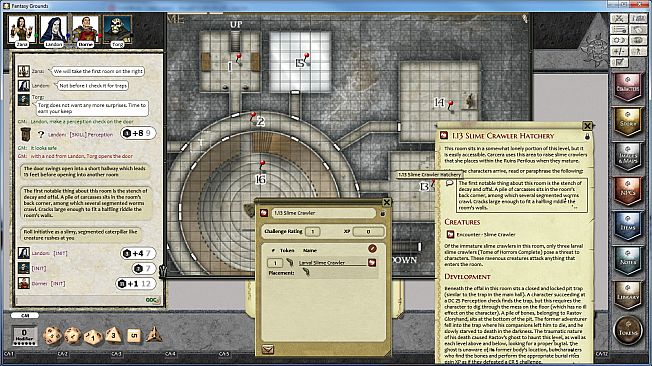Pick the d6 cube die
The height and width of the screenshot is (366, 652).
133,336
